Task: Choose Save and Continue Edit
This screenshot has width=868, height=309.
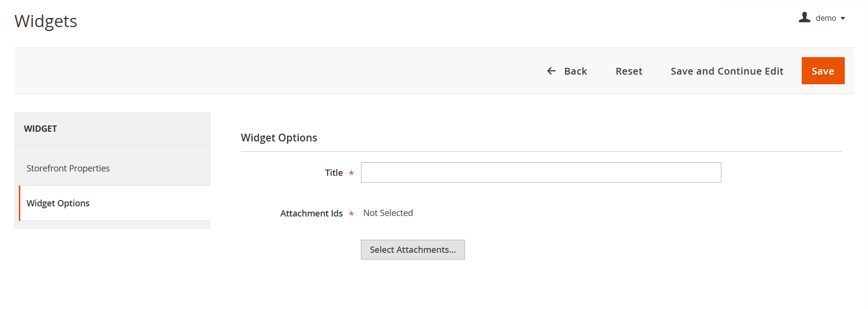Action: click(727, 71)
